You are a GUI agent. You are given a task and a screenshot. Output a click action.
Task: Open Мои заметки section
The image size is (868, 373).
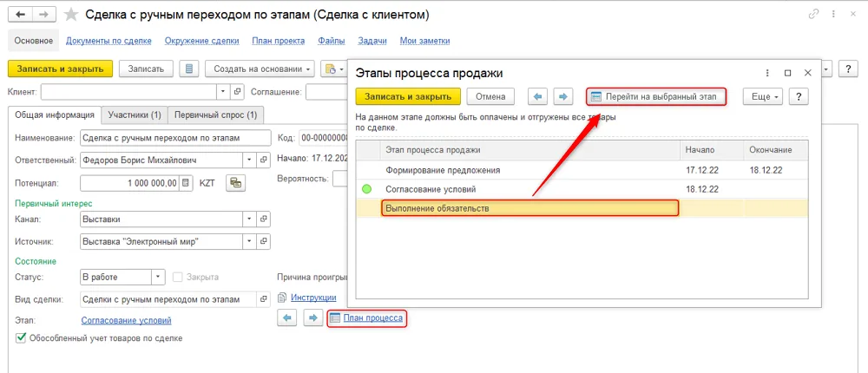point(424,41)
